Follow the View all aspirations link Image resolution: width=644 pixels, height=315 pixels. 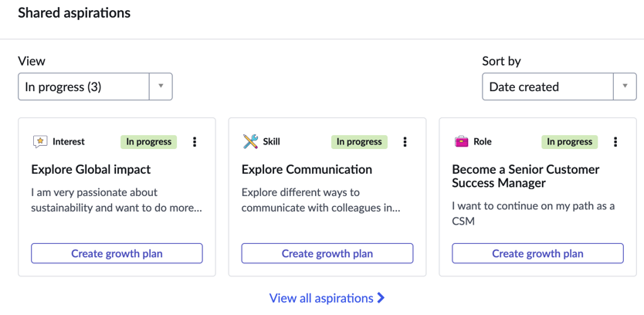click(x=327, y=298)
